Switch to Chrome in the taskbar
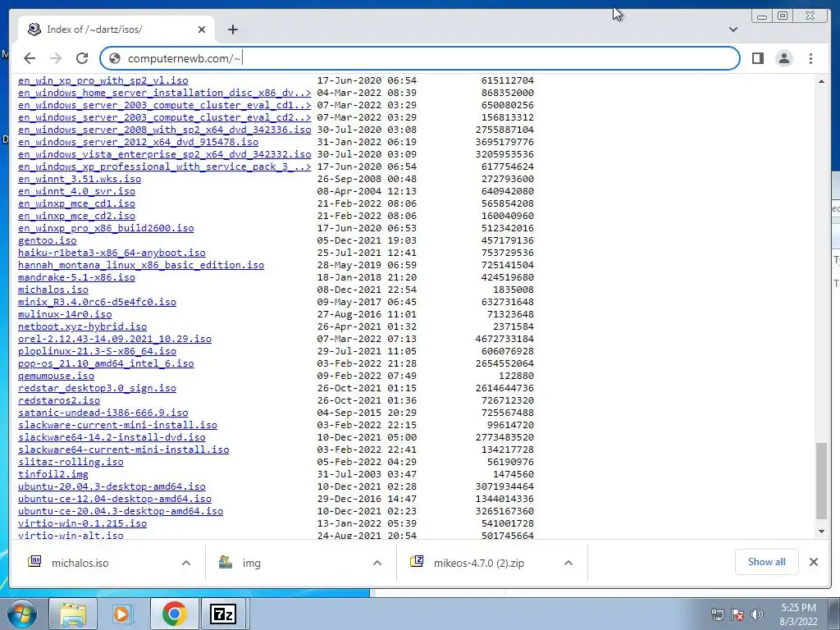The image size is (840, 630). pyautogui.click(x=174, y=614)
